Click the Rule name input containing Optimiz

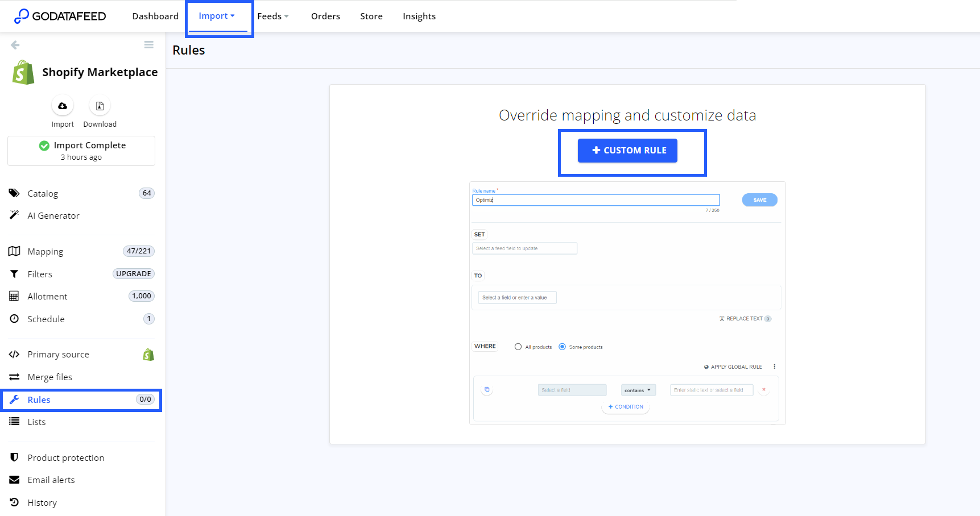pos(595,199)
